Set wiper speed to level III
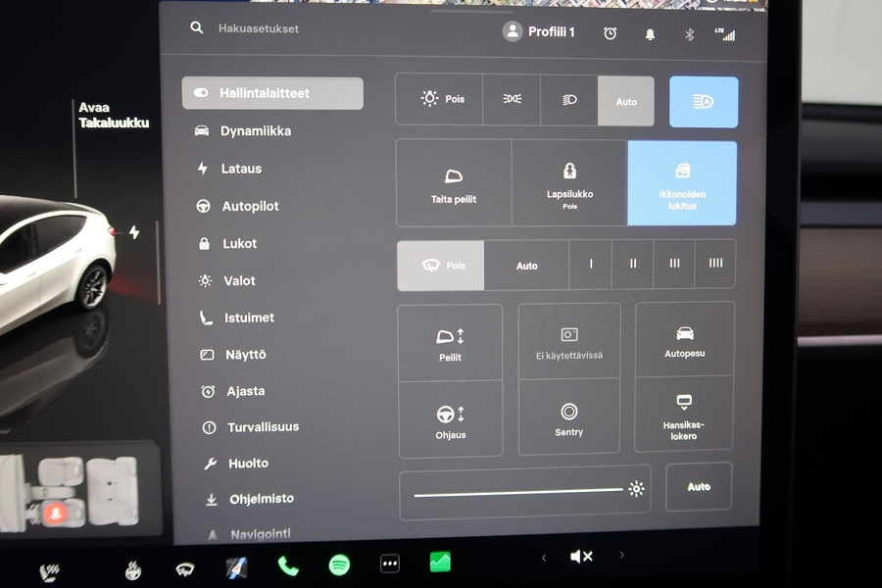 [673, 264]
